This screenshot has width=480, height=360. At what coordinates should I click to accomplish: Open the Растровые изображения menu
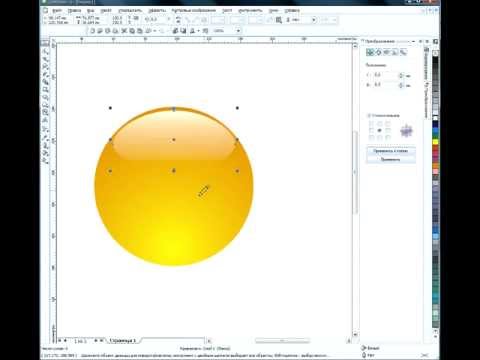(x=194, y=11)
